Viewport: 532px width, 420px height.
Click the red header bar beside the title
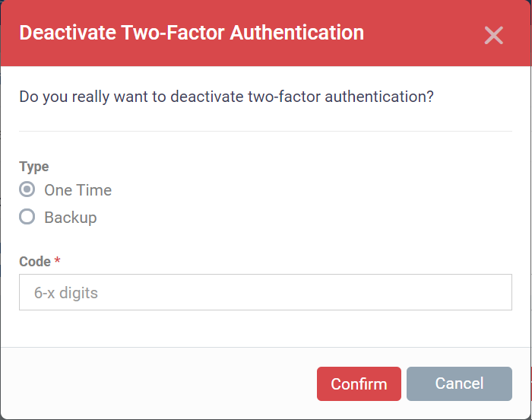(x=426, y=33)
